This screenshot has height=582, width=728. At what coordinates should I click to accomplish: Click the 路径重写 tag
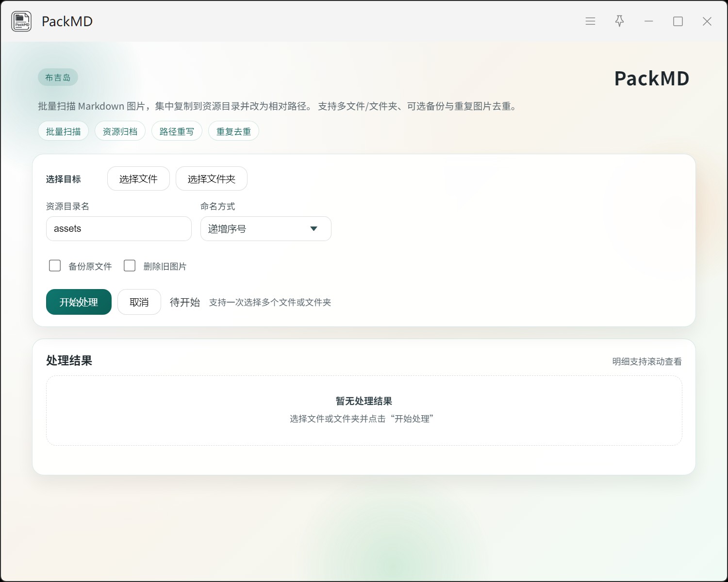click(x=177, y=131)
